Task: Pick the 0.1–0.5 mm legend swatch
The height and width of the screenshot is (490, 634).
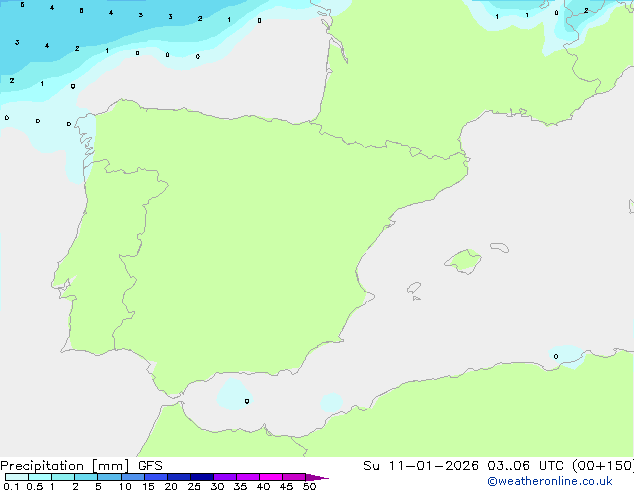Action: [x=17, y=477]
